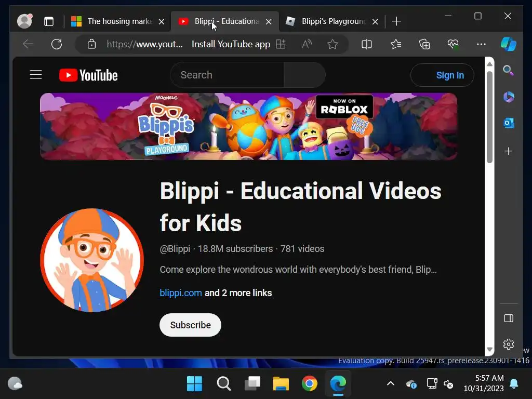
Task: Open Google Chrome from taskbar
Action: (x=310, y=384)
